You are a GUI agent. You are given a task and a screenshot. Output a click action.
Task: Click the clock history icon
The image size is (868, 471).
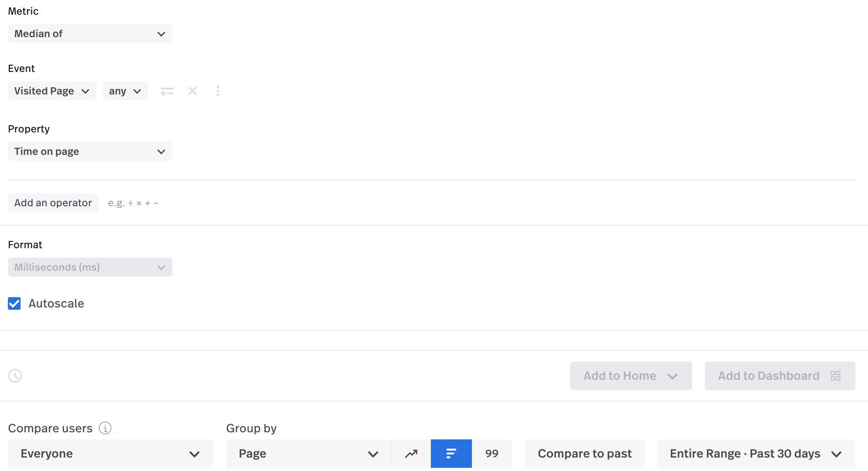point(15,376)
